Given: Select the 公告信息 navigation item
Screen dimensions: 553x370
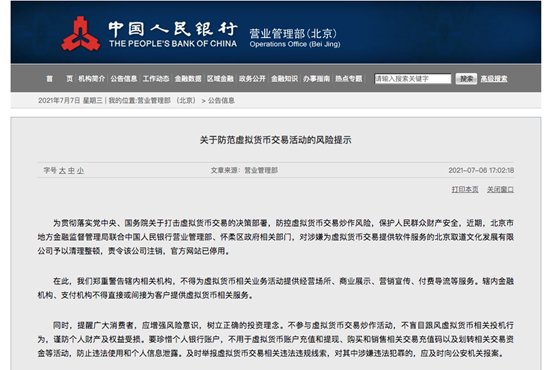Looking at the screenshot, I should [x=123, y=79].
